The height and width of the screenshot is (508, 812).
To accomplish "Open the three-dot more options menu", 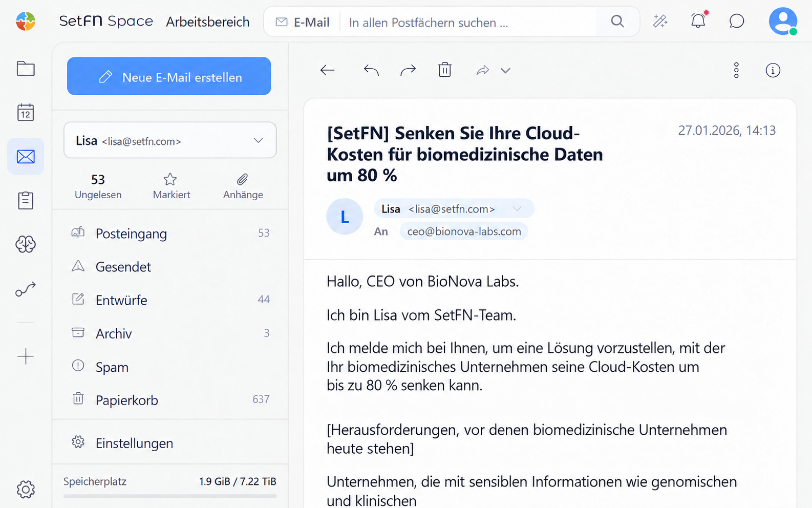I will point(736,70).
